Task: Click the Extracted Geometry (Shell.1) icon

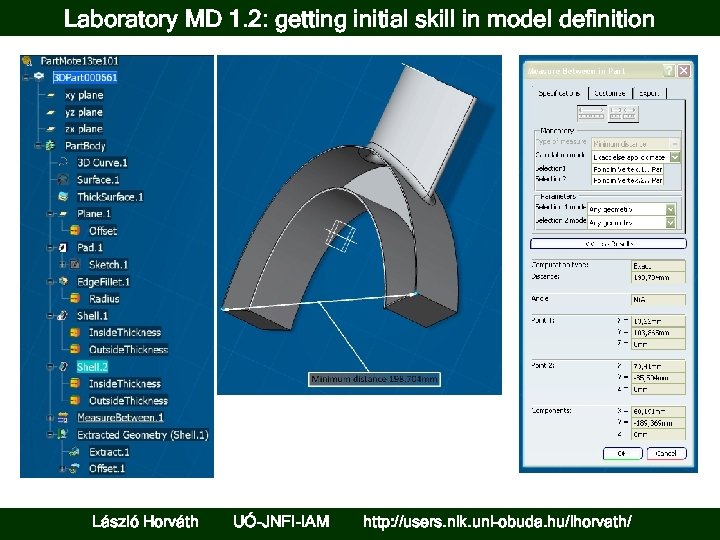Action: point(63,434)
